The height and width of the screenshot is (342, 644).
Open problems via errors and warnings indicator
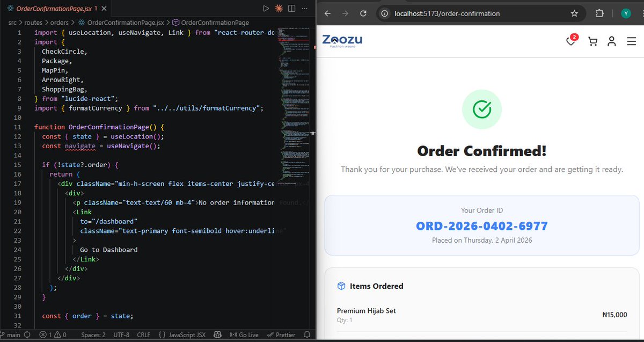[53, 335]
